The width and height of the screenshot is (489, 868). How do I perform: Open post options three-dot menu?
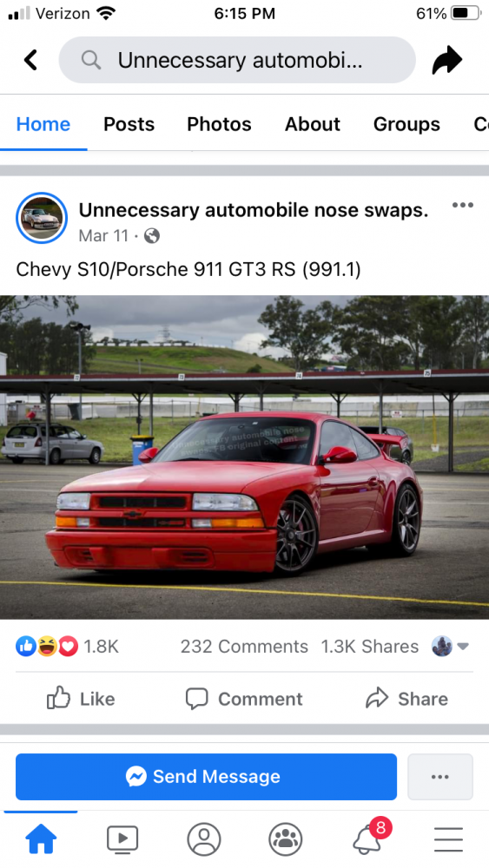tap(462, 205)
